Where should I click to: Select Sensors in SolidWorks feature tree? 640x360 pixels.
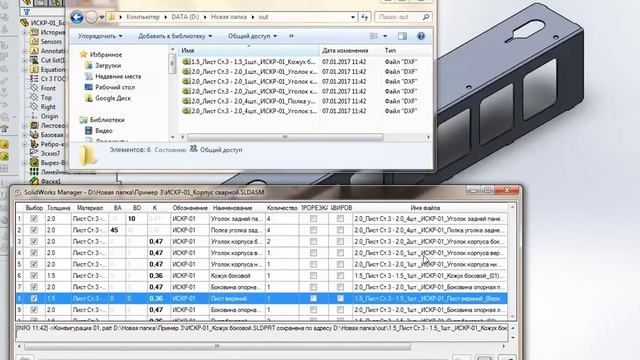point(51,42)
